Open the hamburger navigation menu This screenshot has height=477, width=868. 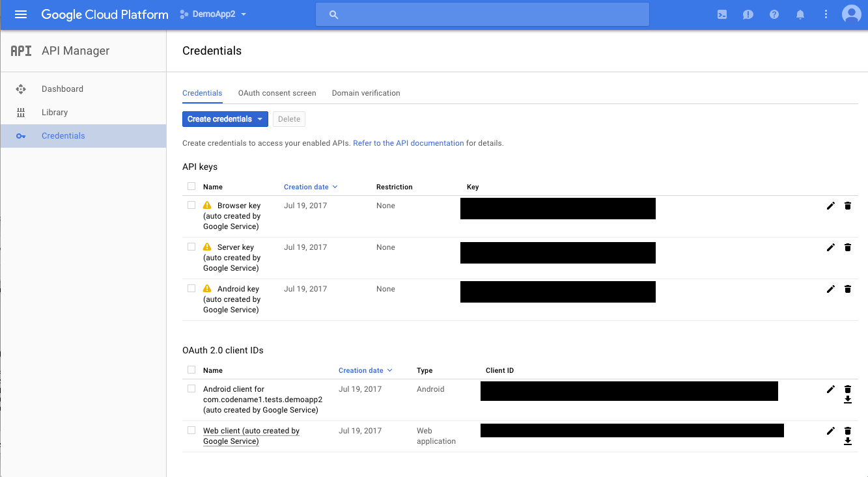pyautogui.click(x=21, y=14)
